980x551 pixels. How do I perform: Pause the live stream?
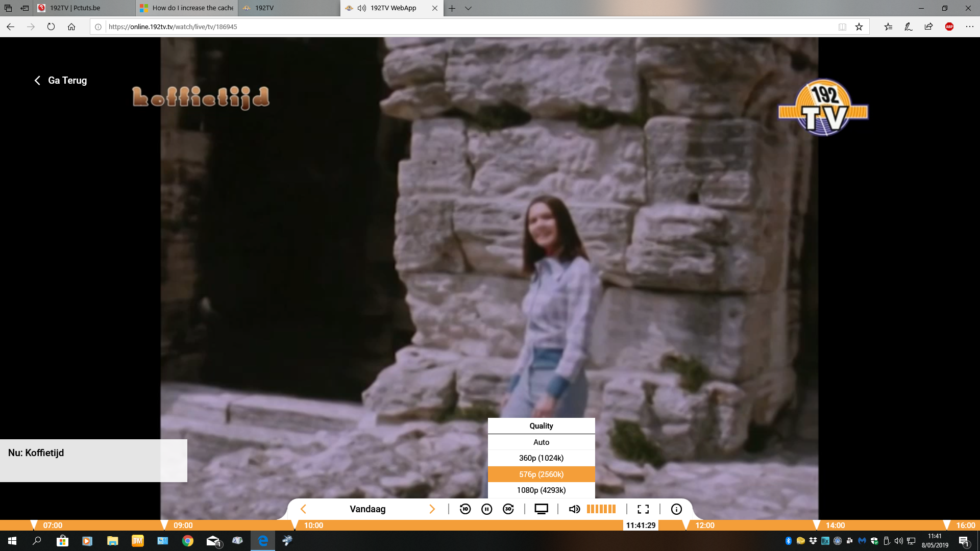point(486,509)
